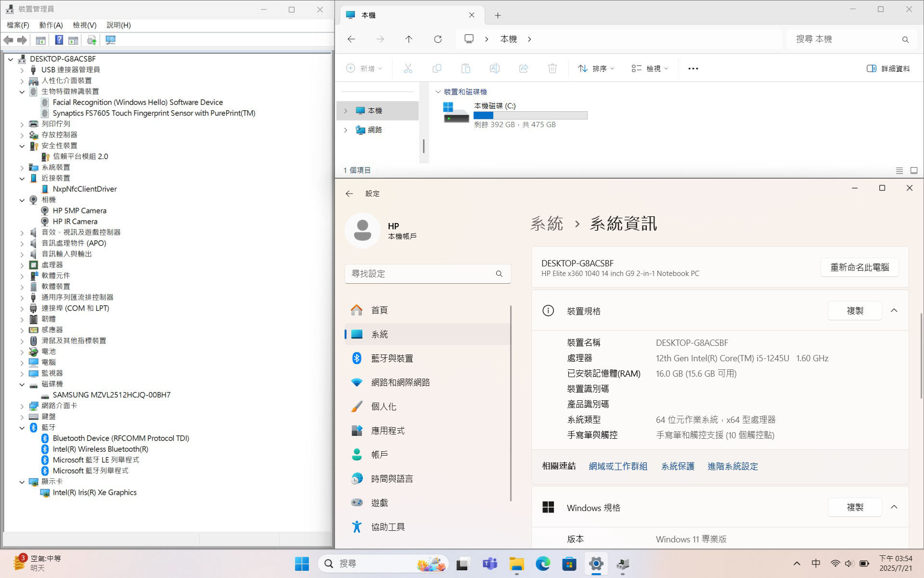Click scan for hardware changes monitor icon
924x578 pixels.
[x=111, y=40]
